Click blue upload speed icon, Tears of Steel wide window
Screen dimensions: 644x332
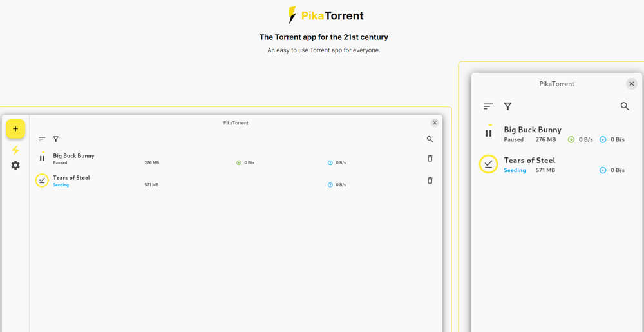tap(330, 185)
